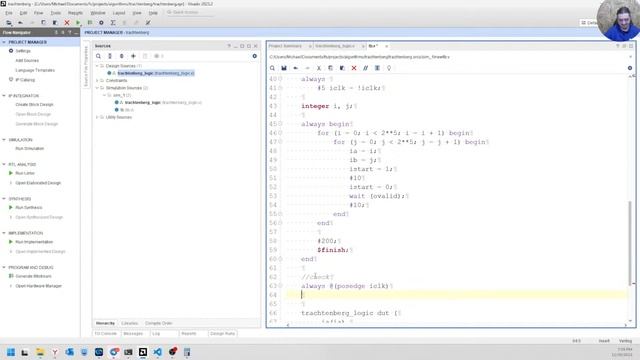The width and height of the screenshot is (640, 360).
Task: Toggle line comment with the // icon
Action: click(x=365, y=68)
